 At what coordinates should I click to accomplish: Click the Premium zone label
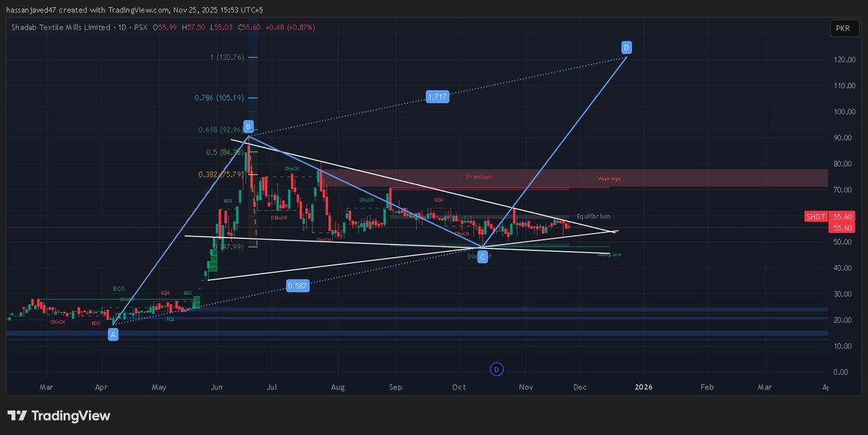[479, 177]
